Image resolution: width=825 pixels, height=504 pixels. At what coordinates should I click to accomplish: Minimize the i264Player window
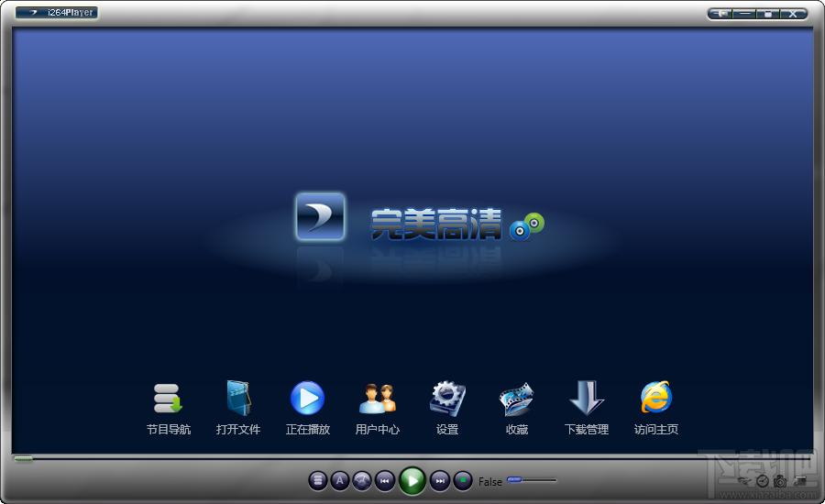pyautogui.click(x=744, y=14)
